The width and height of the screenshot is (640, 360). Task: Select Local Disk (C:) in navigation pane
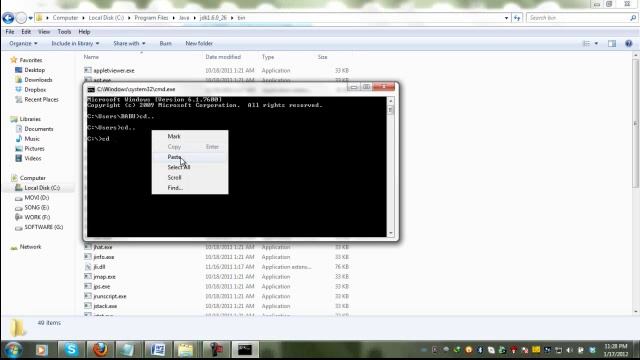click(x=42, y=188)
